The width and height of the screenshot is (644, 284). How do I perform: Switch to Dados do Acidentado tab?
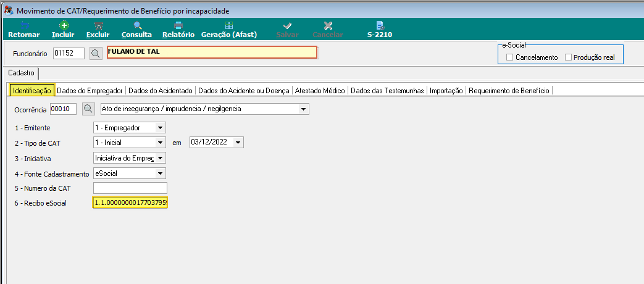[x=161, y=91]
